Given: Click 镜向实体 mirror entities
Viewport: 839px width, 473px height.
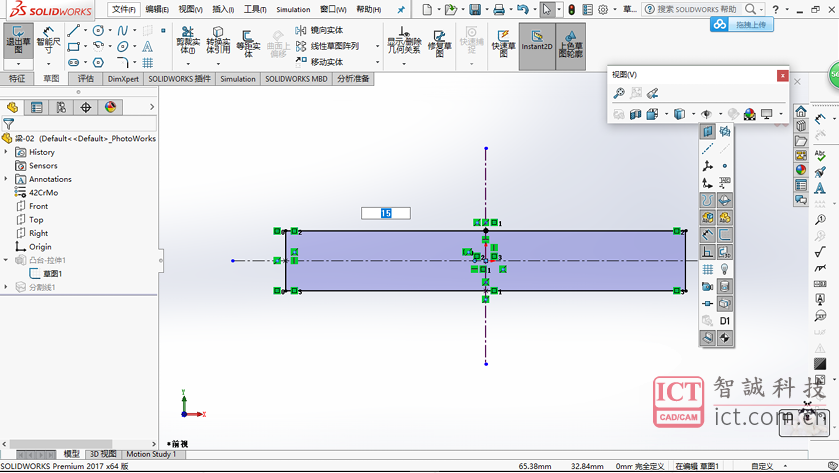Looking at the screenshot, I should [x=319, y=30].
